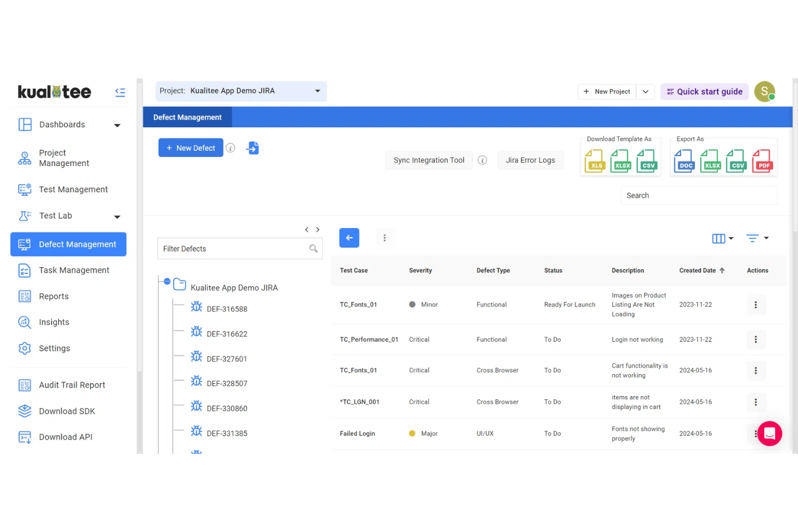
Task: Click the New Project button
Action: click(607, 92)
